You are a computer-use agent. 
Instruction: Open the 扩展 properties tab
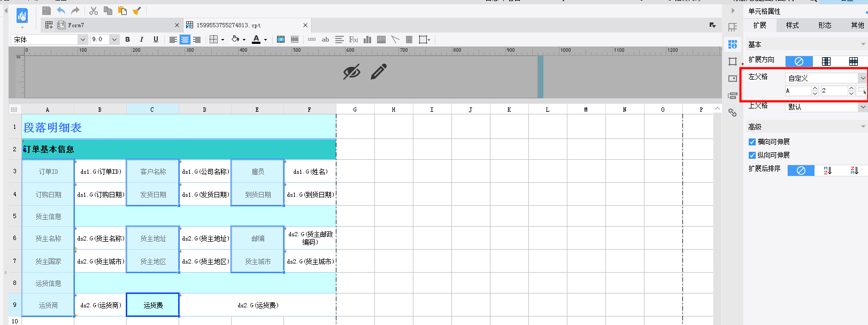click(x=759, y=25)
